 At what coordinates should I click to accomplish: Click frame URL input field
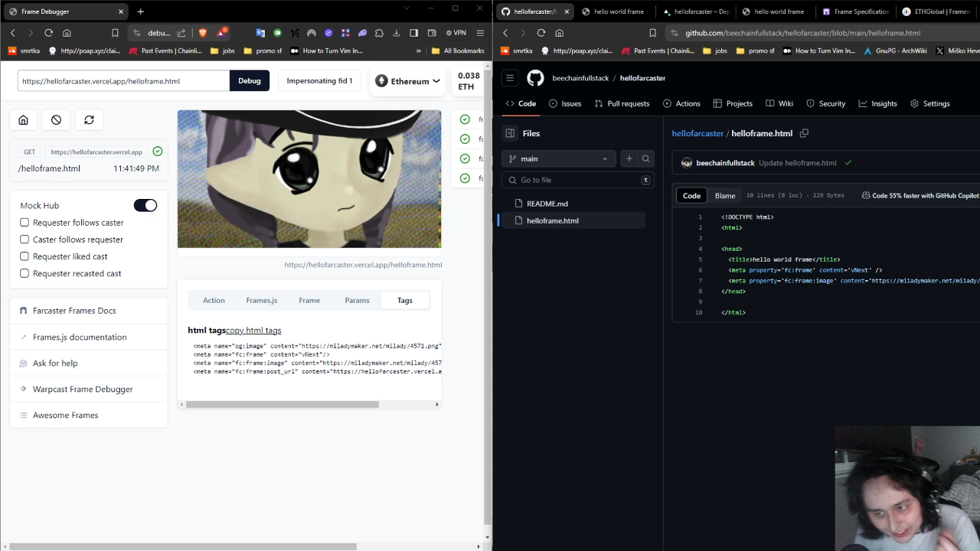coord(123,80)
